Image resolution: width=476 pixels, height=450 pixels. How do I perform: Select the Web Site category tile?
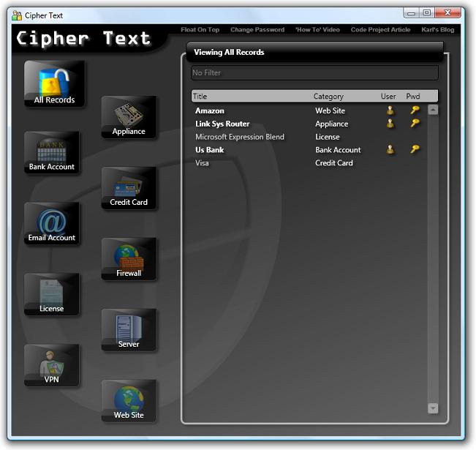(x=129, y=401)
